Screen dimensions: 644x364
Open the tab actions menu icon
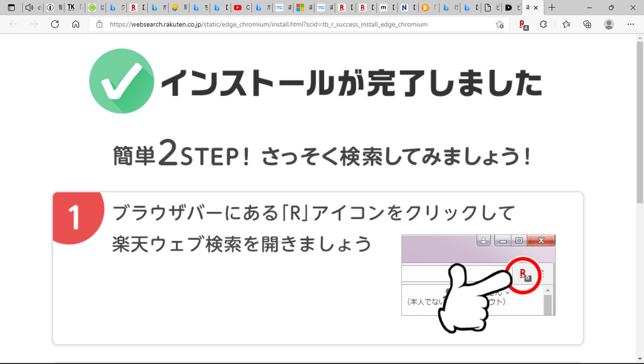click(x=11, y=8)
